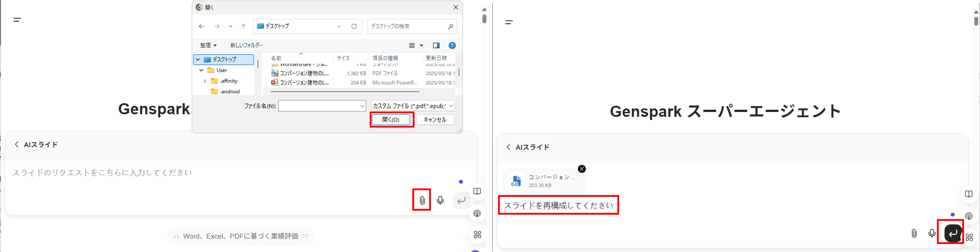980x252 pixels.
Task: Click the book icon beside the gray send button
Action: [x=477, y=192]
